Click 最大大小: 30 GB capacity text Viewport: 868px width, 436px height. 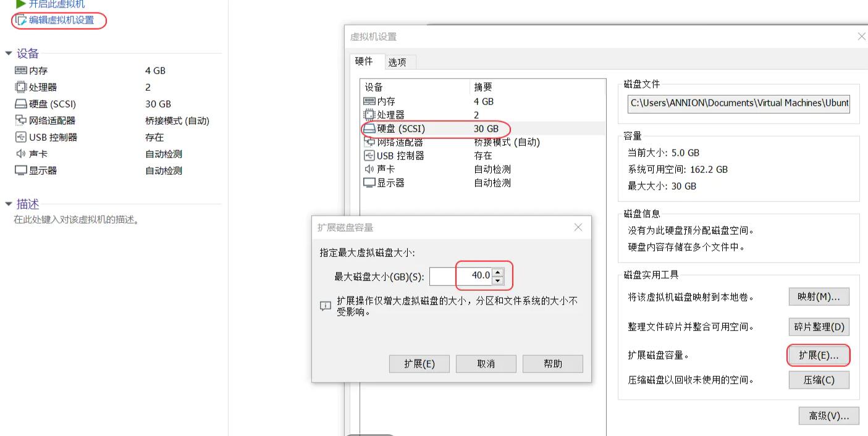(x=662, y=186)
